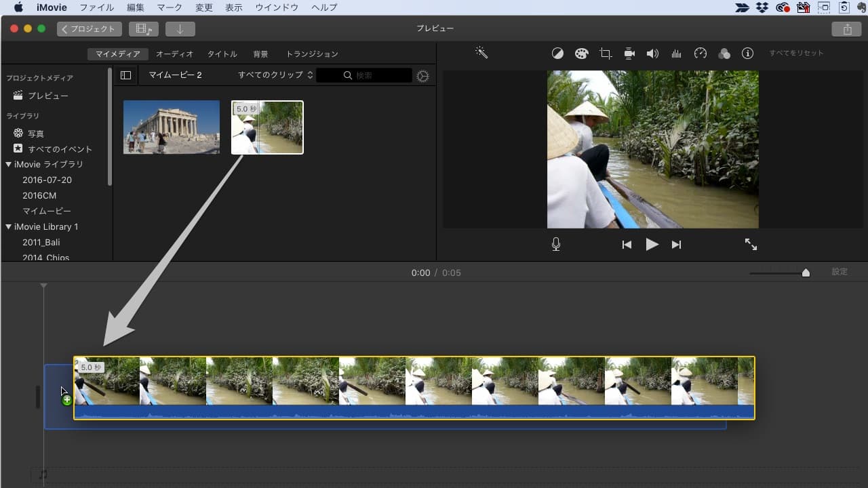
Task: Click Dropbox menu bar icon
Action: click(762, 7)
